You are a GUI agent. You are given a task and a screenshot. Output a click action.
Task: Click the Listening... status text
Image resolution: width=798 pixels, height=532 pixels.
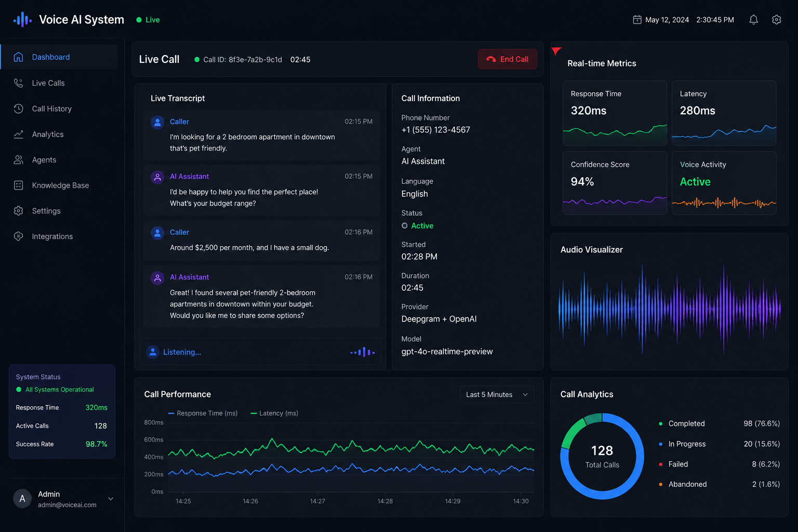pos(182,352)
